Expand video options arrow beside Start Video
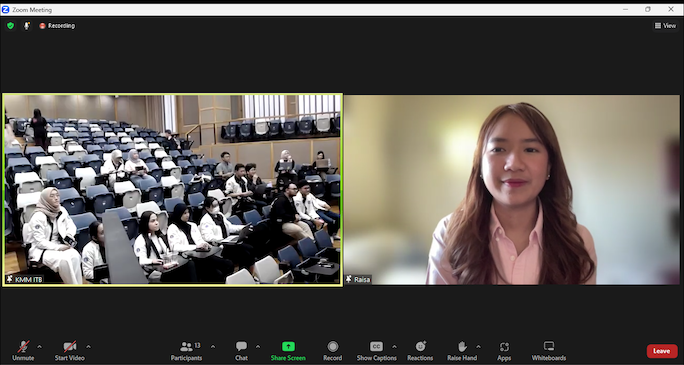Screen dimensions: 684x365 [x=89, y=347]
